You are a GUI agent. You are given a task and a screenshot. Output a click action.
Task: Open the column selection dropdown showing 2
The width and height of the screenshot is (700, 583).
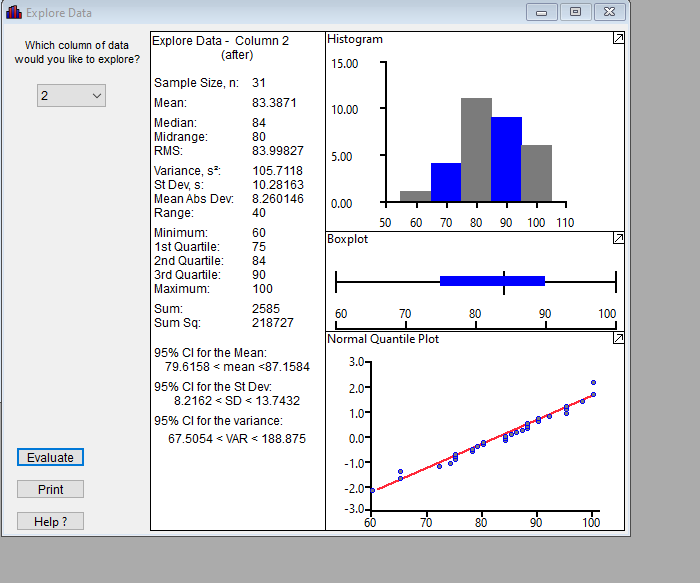point(71,96)
